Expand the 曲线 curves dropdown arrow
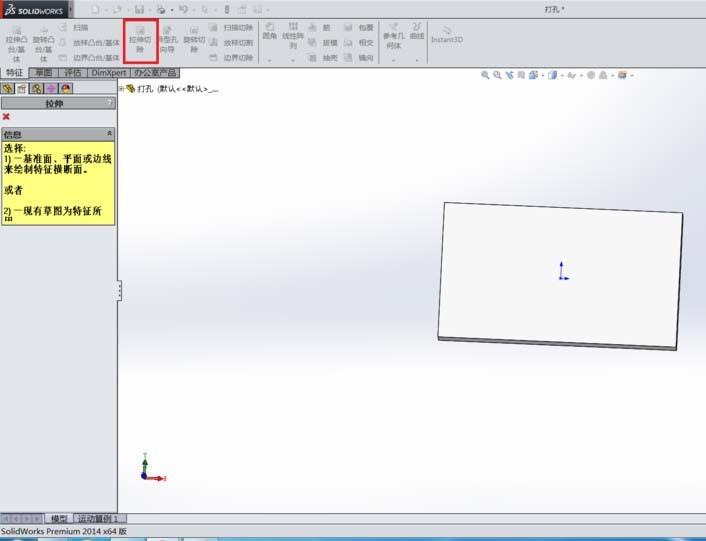The width and height of the screenshot is (706, 541). (417, 59)
